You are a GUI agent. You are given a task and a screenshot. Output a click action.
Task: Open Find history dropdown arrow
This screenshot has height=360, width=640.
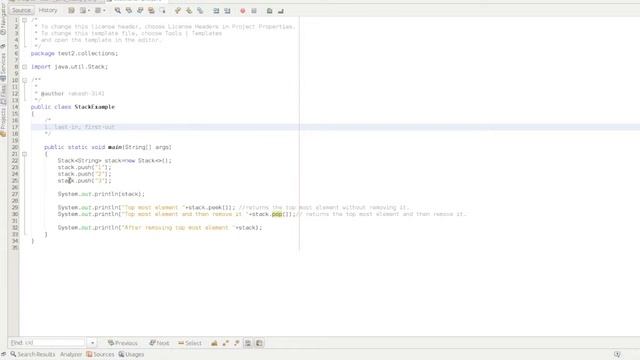[93, 343]
